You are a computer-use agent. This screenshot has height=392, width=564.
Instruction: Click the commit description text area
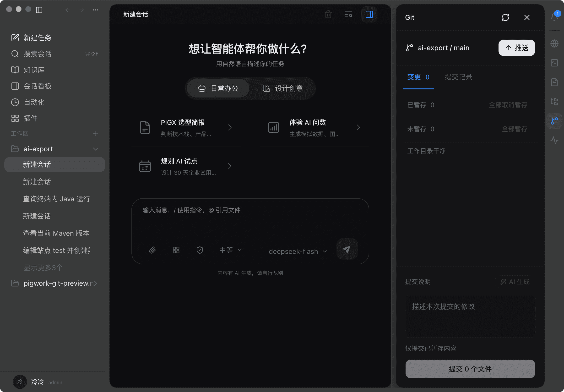coord(470,316)
